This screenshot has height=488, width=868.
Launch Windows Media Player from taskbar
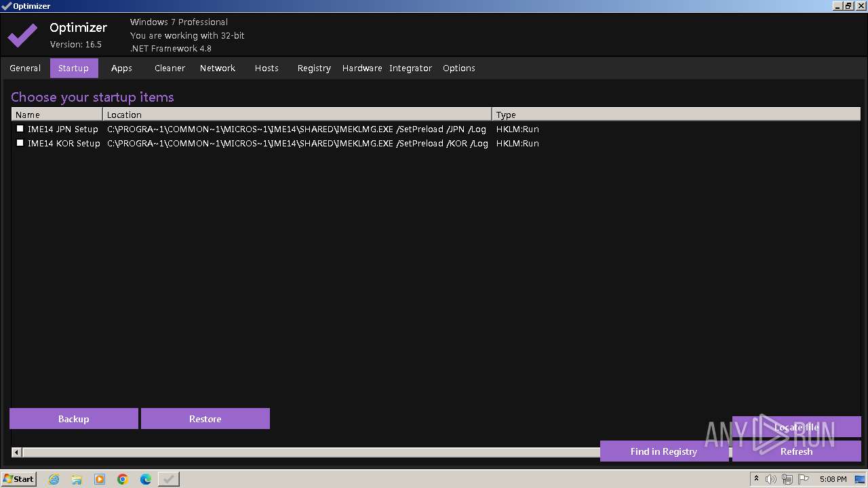[100, 479]
